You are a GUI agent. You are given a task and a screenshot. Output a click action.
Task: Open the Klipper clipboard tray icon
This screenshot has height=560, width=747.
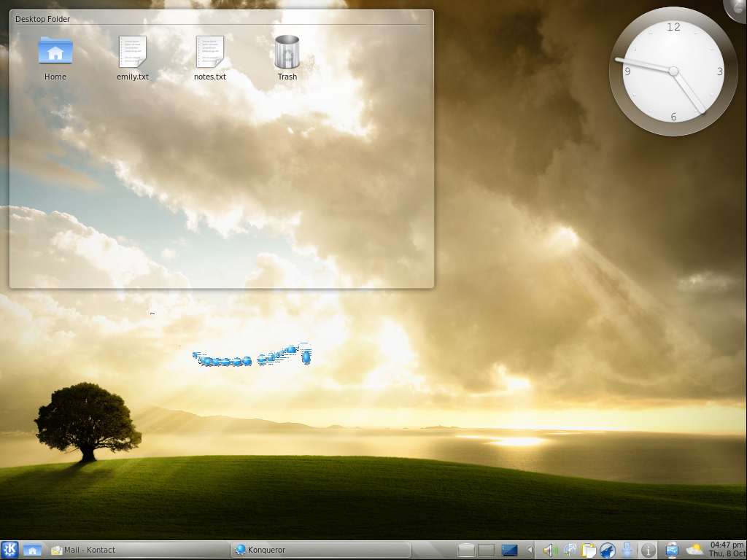click(x=589, y=550)
